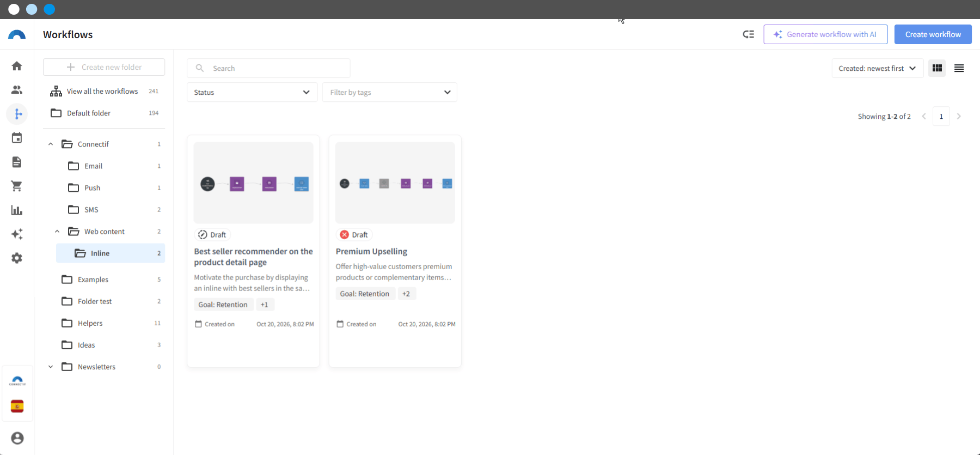Change language via Spanish flag icon
Viewport: 980px width, 455px height.
tap(17, 407)
